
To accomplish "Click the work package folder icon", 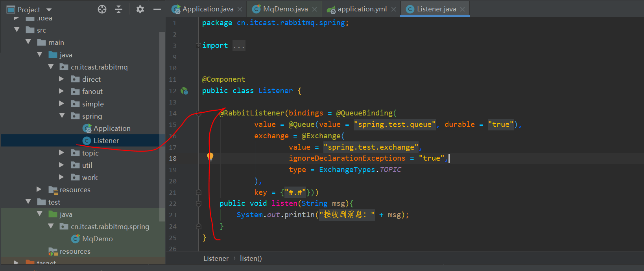I will click(75, 177).
